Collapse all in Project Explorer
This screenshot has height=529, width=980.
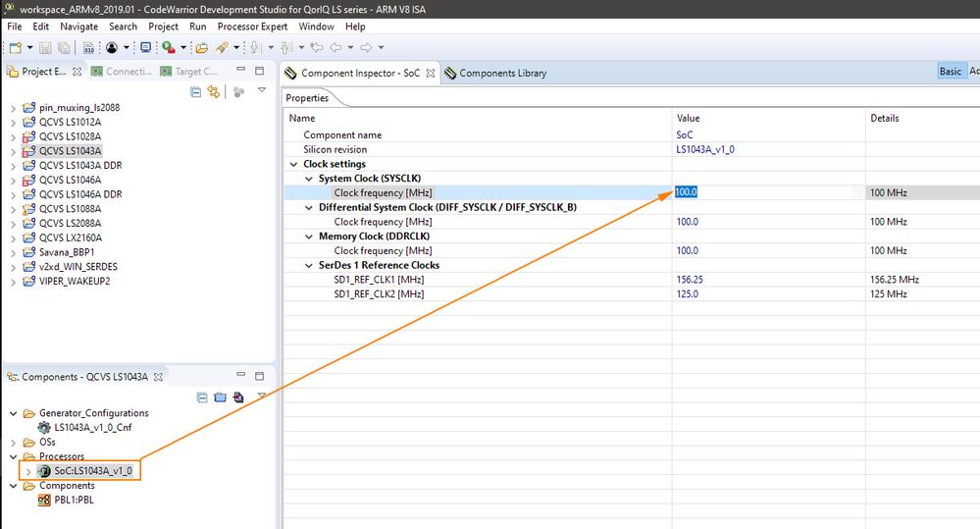click(x=195, y=92)
